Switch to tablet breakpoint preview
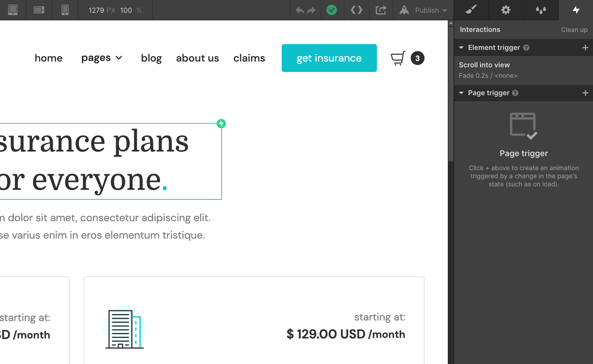This screenshot has height=364, width=593. pyautogui.click(x=39, y=10)
